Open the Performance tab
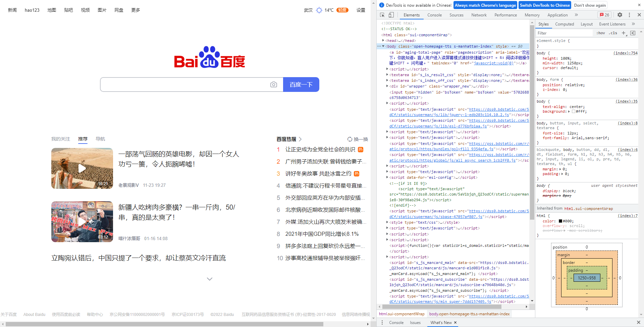Image resolution: width=644 pixels, height=327 pixels. coord(506,15)
